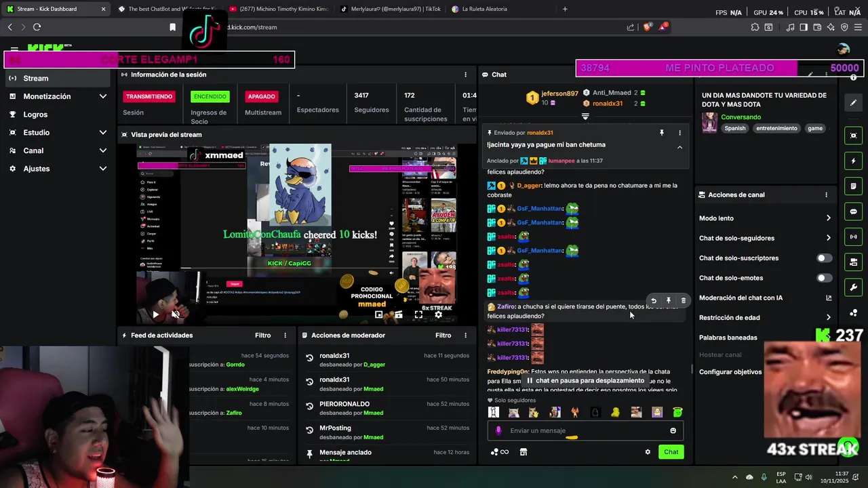Click jeferson897 in chat leaderboard
The height and width of the screenshot is (488, 868).
(x=559, y=94)
